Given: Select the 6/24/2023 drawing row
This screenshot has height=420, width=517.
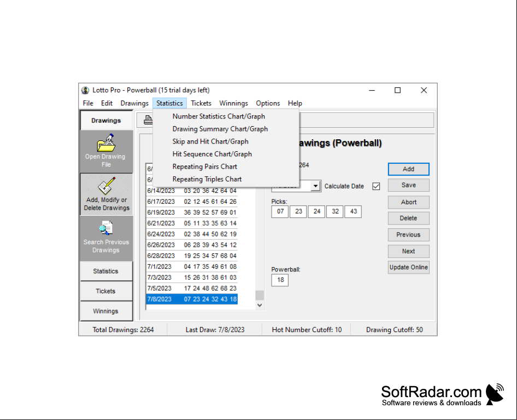Looking at the screenshot, I should (192, 234).
